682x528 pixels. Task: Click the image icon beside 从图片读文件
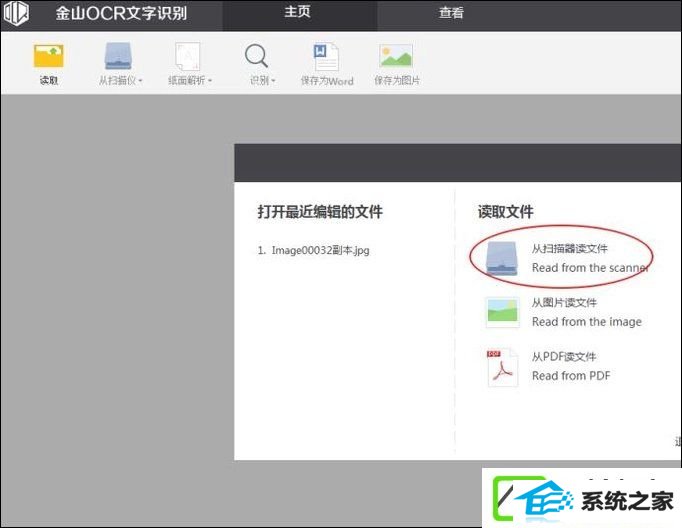(502, 312)
